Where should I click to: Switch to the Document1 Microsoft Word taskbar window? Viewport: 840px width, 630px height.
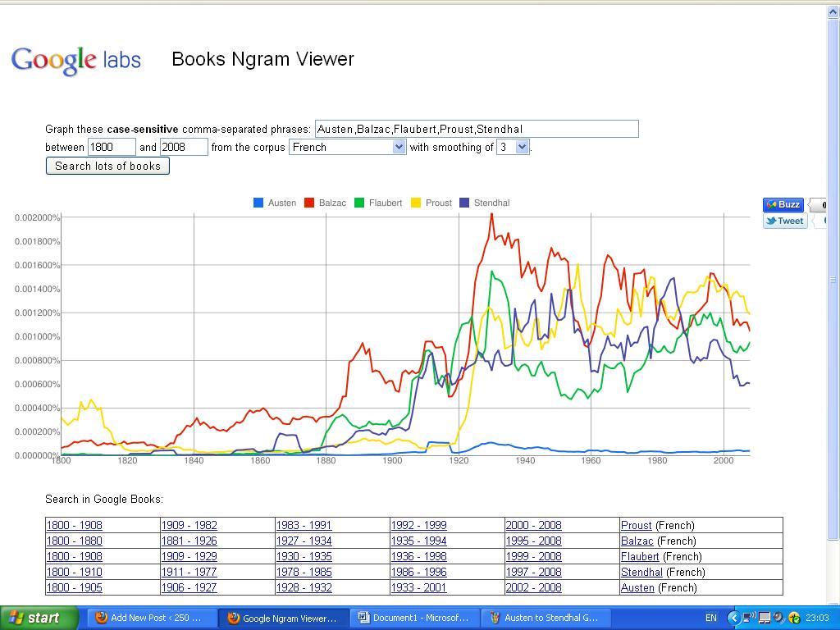[x=414, y=618]
